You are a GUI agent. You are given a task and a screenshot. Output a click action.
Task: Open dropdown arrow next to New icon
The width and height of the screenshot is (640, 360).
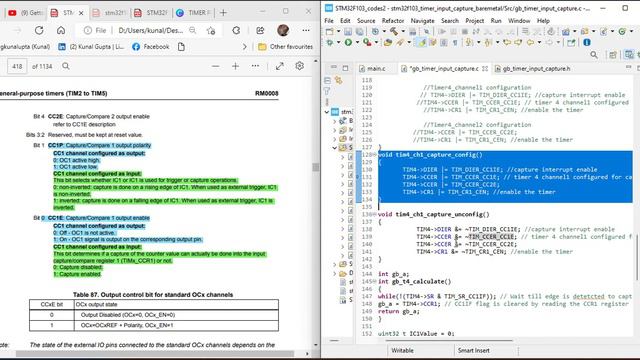[338, 31]
